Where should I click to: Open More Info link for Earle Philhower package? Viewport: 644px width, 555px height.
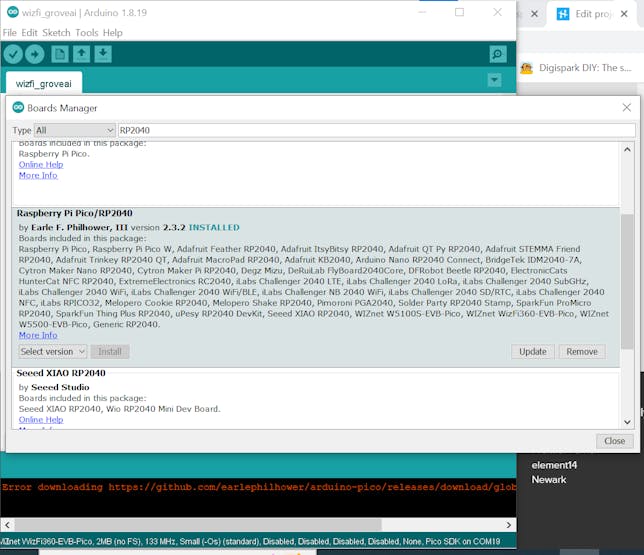coord(38,335)
